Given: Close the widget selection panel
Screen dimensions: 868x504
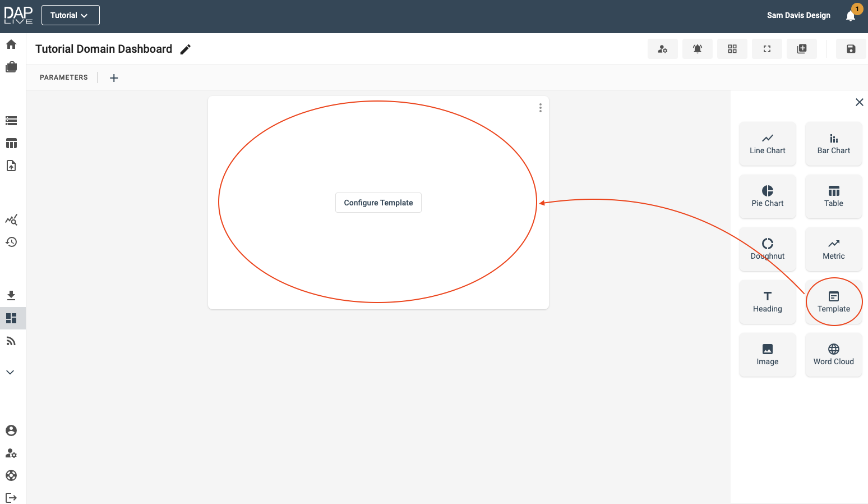Looking at the screenshot, I should [859, 102].
